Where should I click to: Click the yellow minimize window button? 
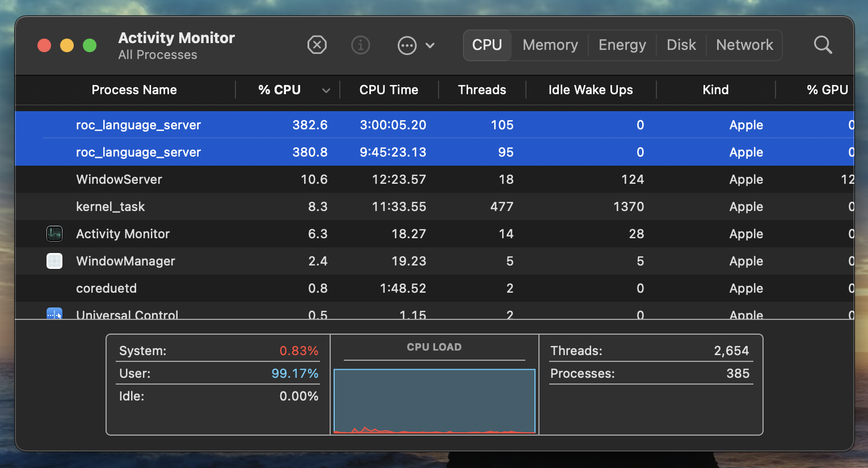pyautogui.click(x=67, y=45)
